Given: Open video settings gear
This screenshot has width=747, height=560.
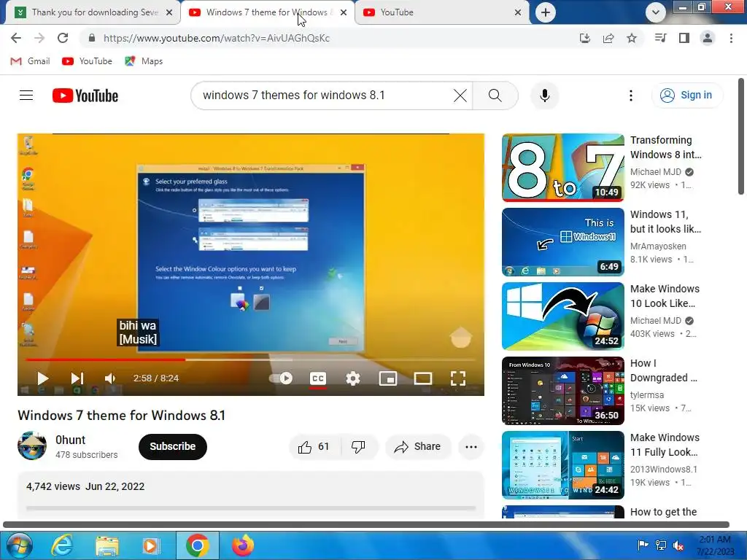Looking at the screenshot, I should pyautogui.click(x=352, y=378).
